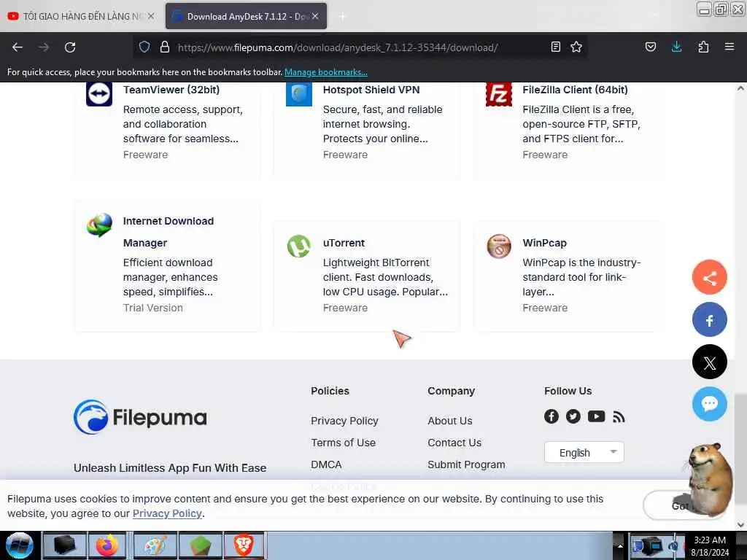This screenshot has height=560, width=747.
Task: Open the Submit Program link
Action: pos(466,464)
